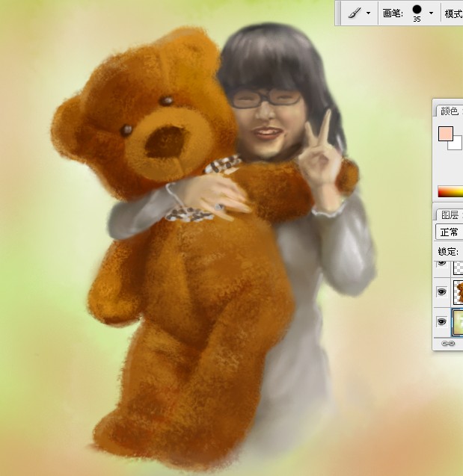Switch to the 颜色 panel tab
Viewport: 463px width, 476px height.
(450, 111)
